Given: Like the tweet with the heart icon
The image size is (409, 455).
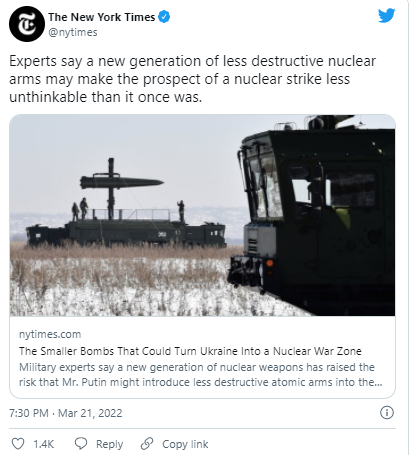Looking at the screenshot, I should [x=18, y=444].
